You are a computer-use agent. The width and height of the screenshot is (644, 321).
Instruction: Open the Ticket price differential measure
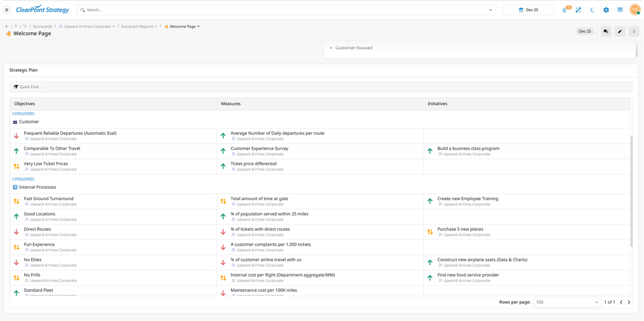254,164
